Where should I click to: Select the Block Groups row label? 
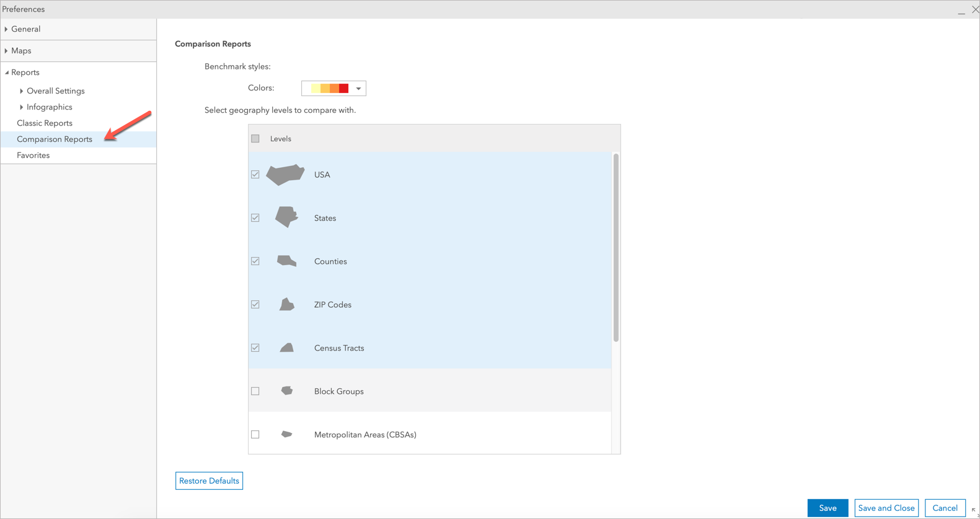click(339, 391)
